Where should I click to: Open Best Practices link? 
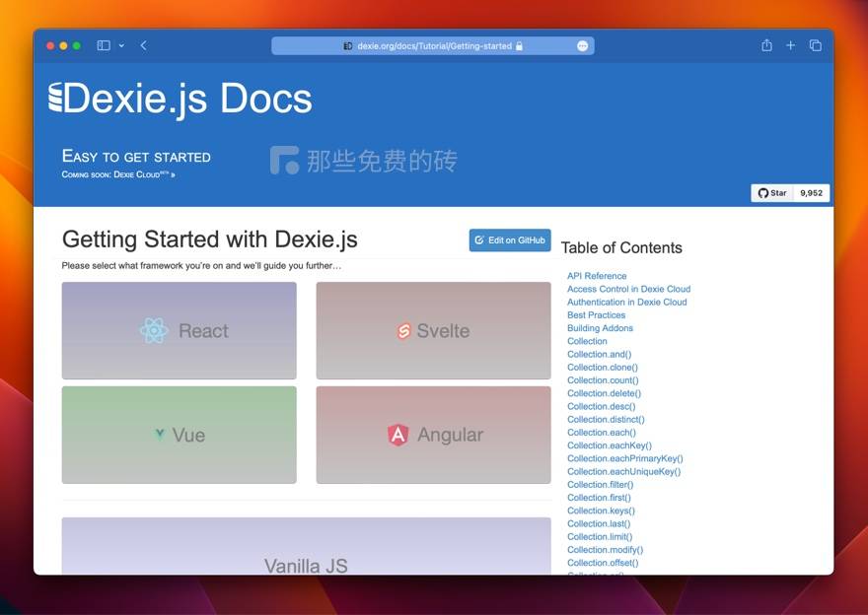[596, 315]
